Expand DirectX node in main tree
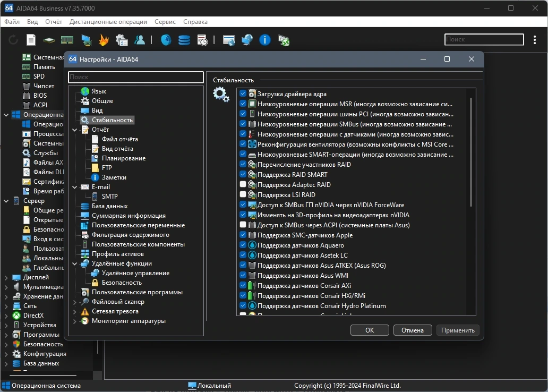The height and width of the screenshot is (392, 548). tap(6, 316)
